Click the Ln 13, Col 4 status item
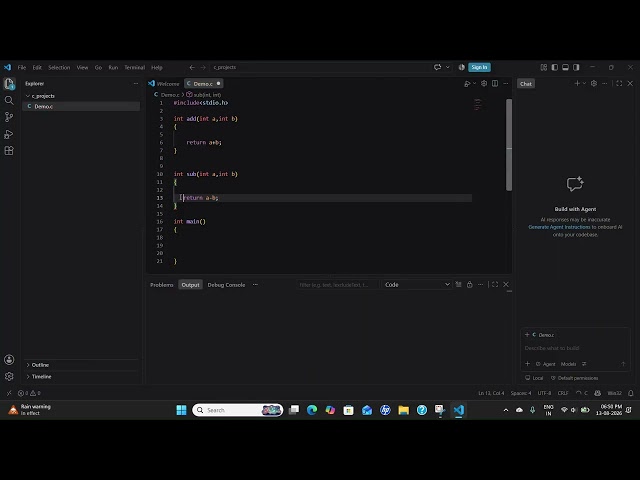Image resolution: width=640 pixels, height=480 pixels. (x=491, y=393)
